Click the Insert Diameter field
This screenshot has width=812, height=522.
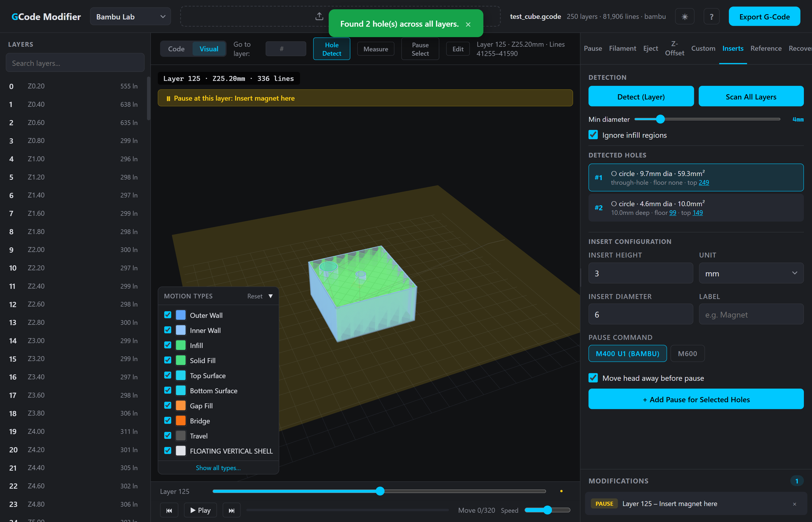click(x=641, y=315)
